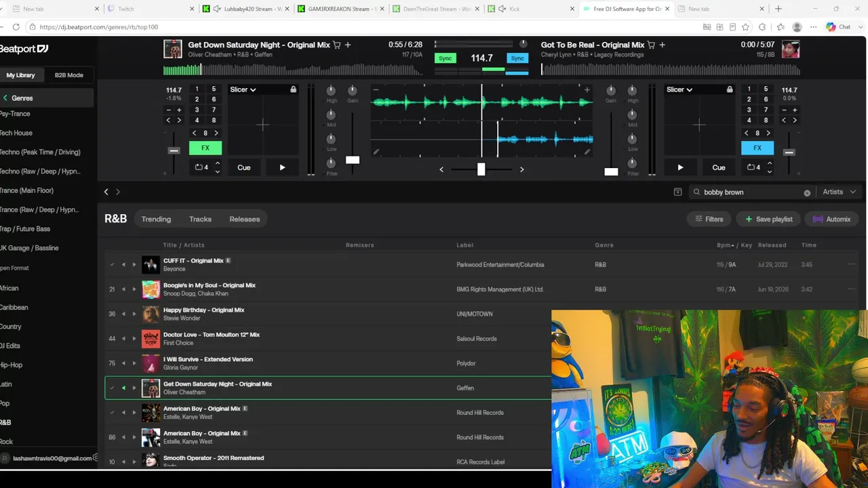Open the Hip-Hop genre
This screenshot has height=488, width=868.
click(x=12, y=365)
